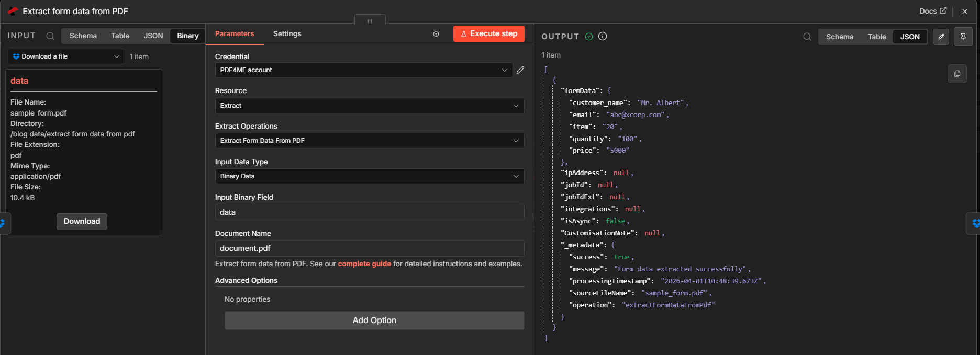This screenshot has height=355, width=980.
Task: Expand the Resource dropdown showing Extract
Action: point(369,106)
